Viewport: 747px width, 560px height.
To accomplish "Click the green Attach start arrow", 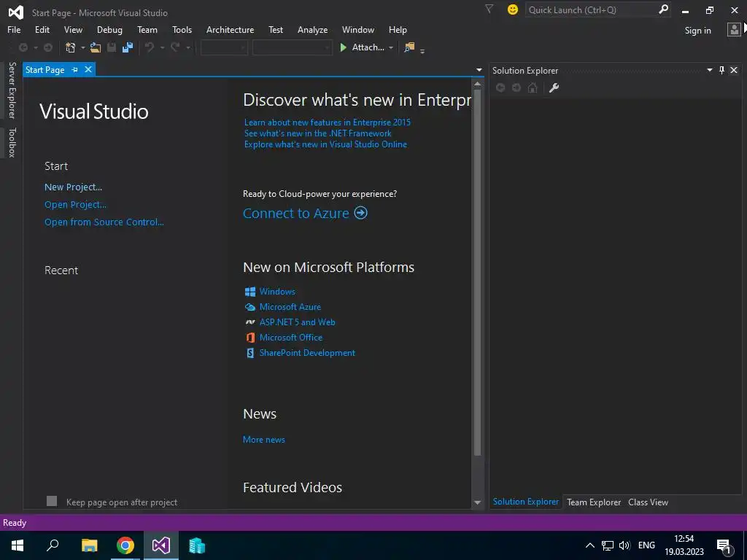I will tap(343, 47).
